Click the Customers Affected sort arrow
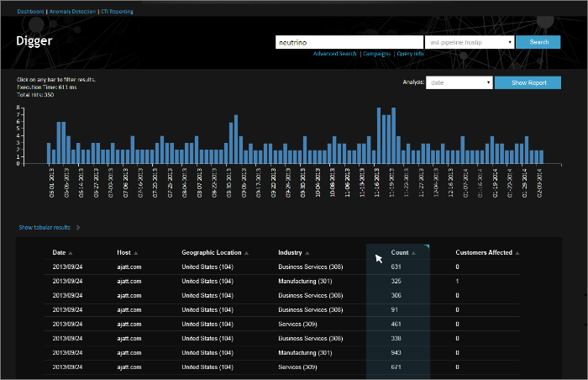Image resolution: width=588 pixels, height=380 pixels. tap(517, 253)
